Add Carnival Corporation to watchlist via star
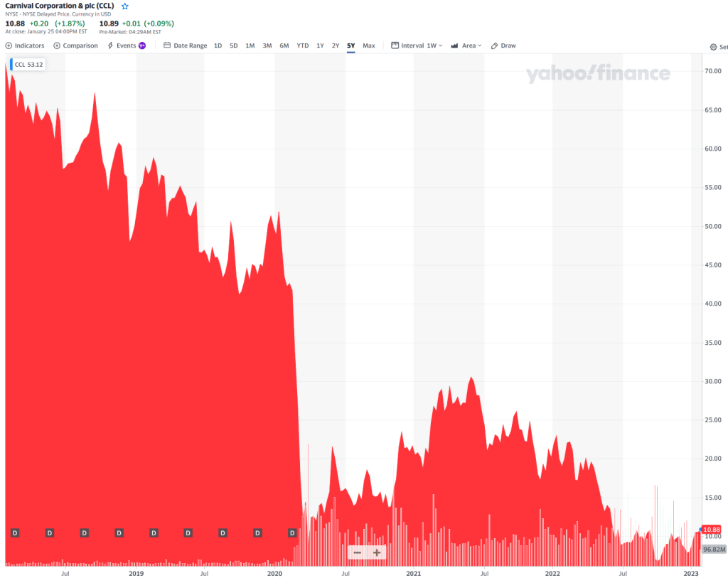728x583 pixels. pos(125,6)
